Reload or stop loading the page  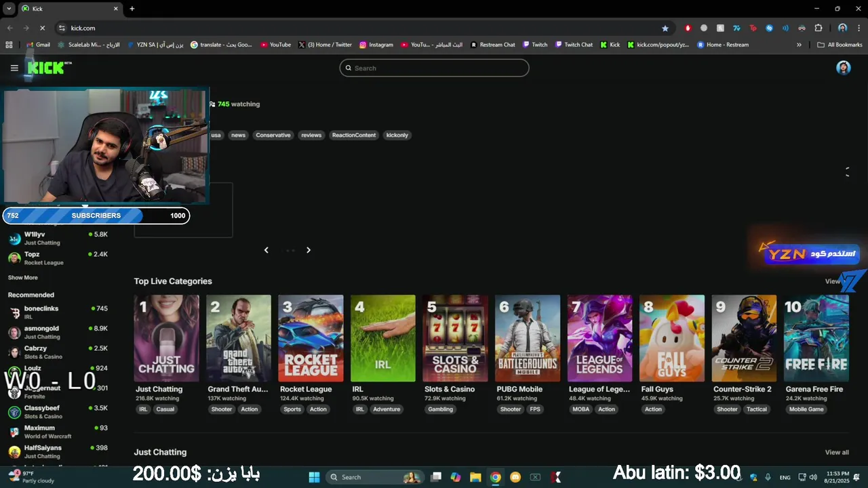click(42, 28)
